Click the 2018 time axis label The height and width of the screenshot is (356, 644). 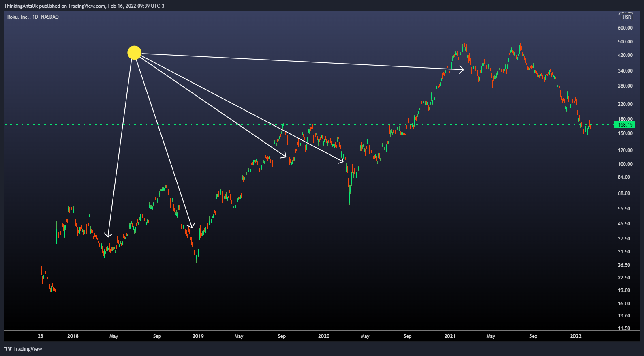73,336
